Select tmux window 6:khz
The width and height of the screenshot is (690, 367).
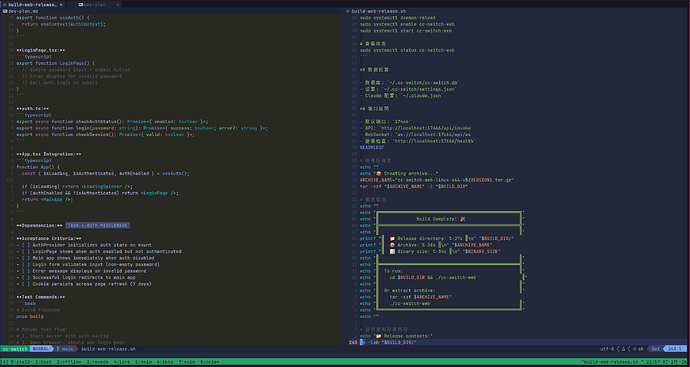pyautogui.click(x=166, y=362)
